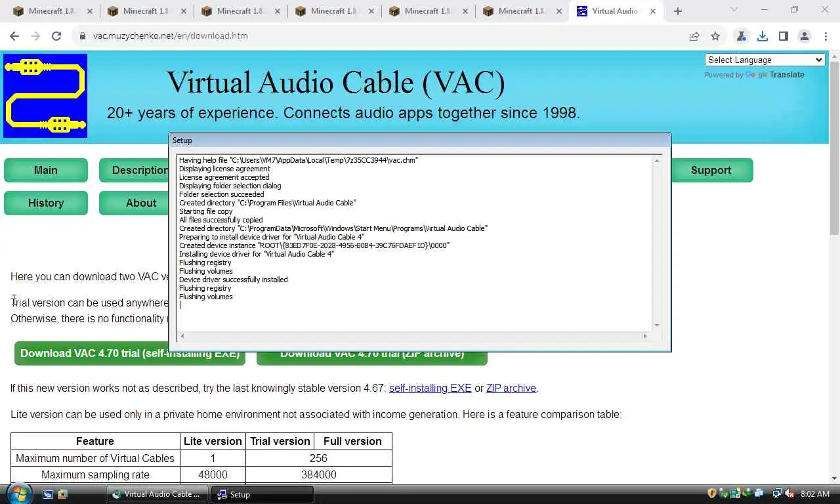The width and height of the screenshot is (840, 504).
Task: Click 'Maximum sampling rate' table cell
Action: click(x=95, y=474)
